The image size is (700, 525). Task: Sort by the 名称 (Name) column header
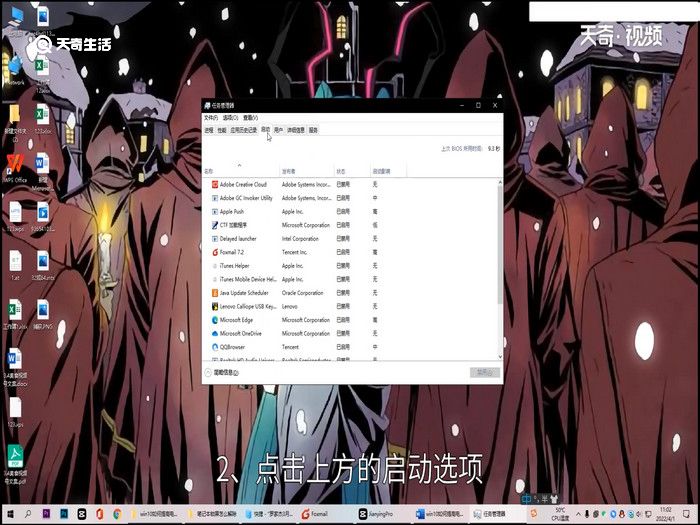241,171
